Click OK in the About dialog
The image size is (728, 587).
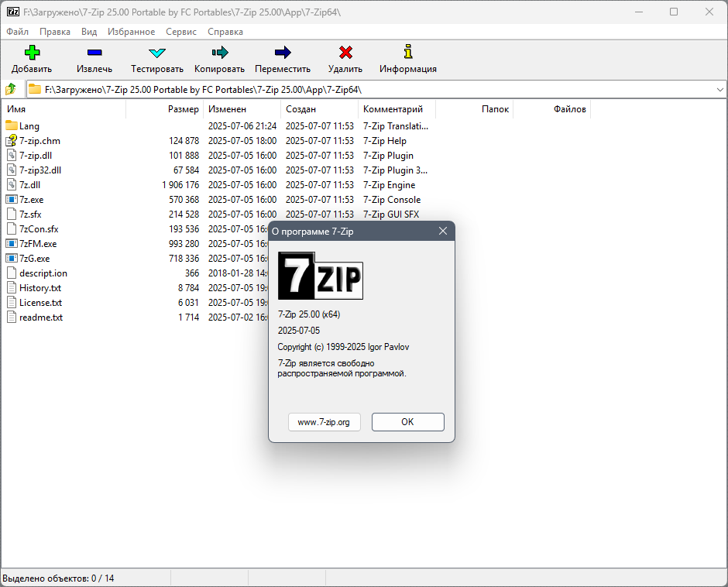[407, 422]
